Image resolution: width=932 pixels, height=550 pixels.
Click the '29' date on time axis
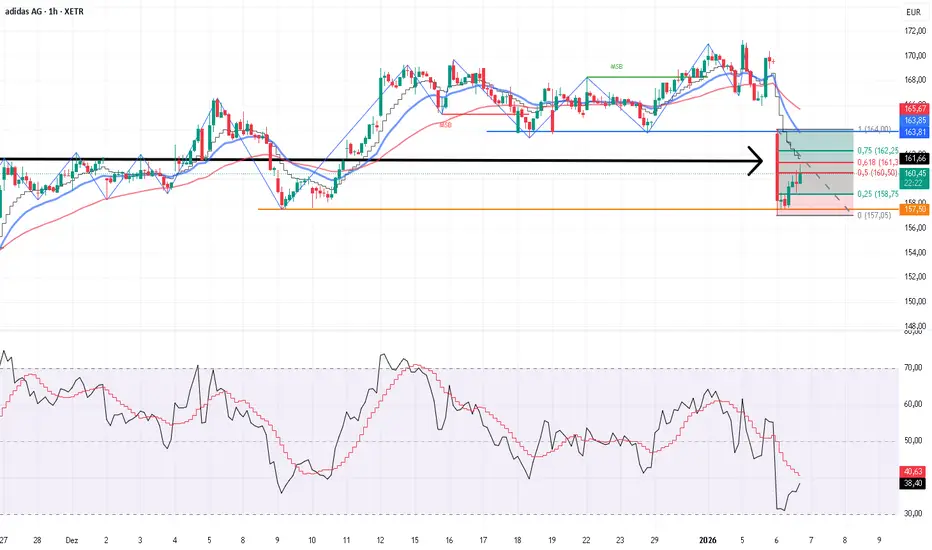pos(654,540)
